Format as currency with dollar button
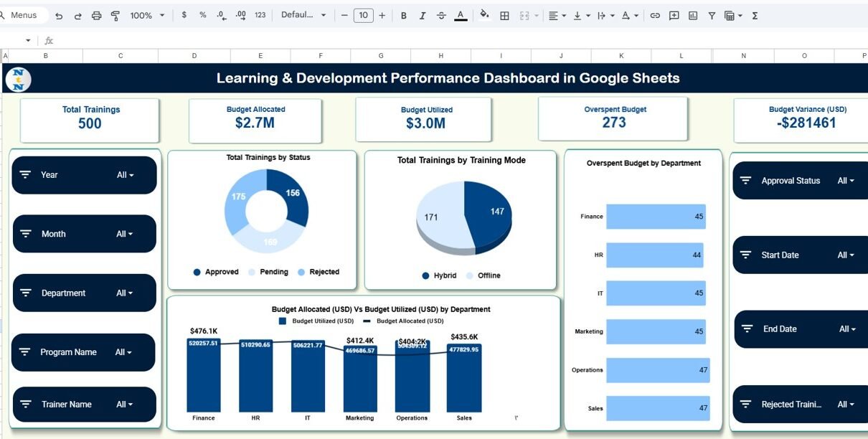This screenshot has width=868, height=439. tap(184, 15)
